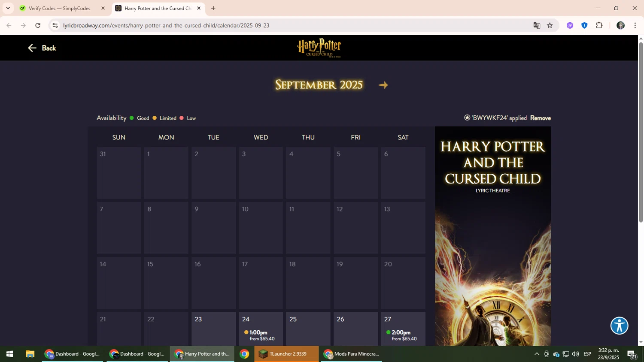Click the September 2025 heading
Image resolution: width=644 pixels, height=362 pixels.
[x=319, y=85]
